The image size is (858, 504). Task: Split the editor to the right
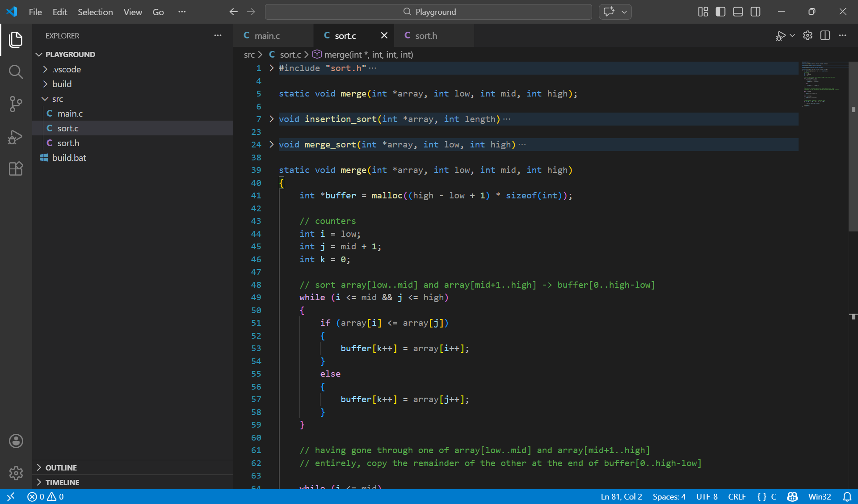[x=825, y=36]
